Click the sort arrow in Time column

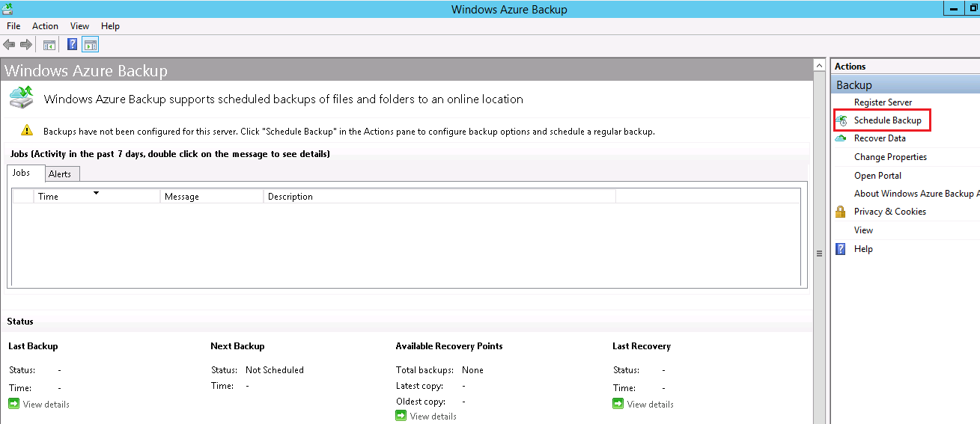96,193
